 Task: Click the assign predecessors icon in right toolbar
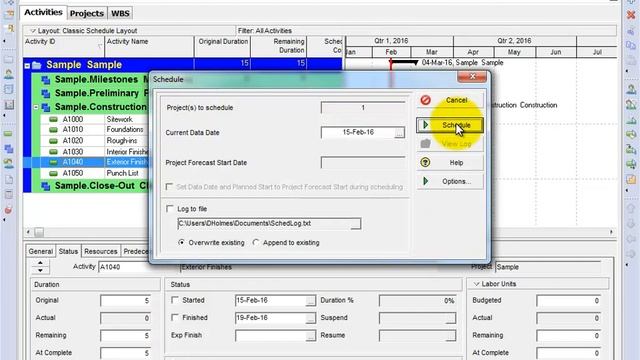631,149
